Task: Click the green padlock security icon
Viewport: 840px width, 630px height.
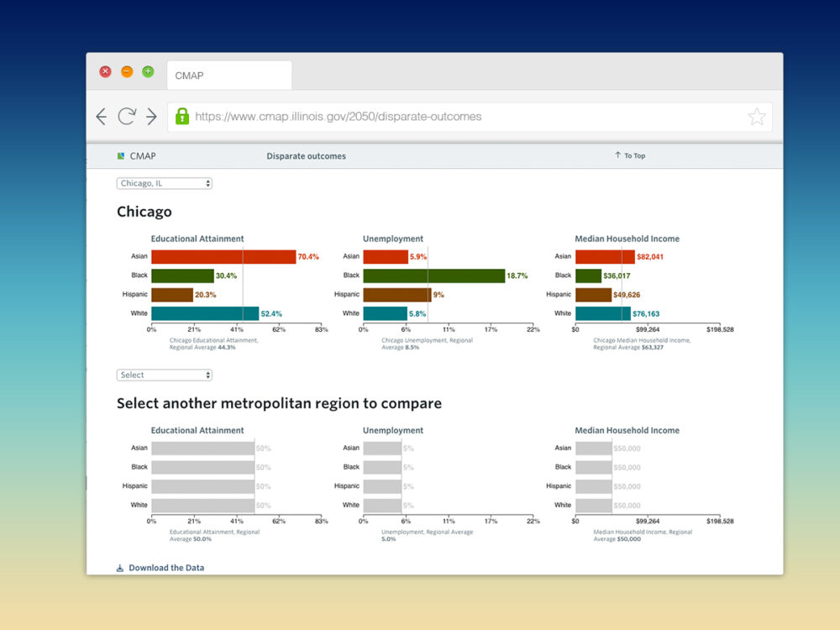Action: (182, 116)
